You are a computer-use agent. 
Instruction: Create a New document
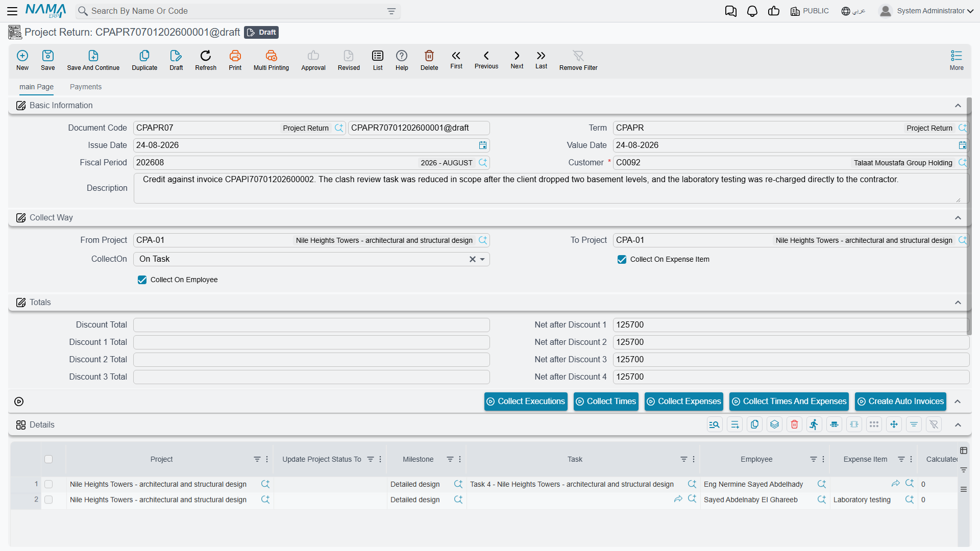[x=22, y=60]
